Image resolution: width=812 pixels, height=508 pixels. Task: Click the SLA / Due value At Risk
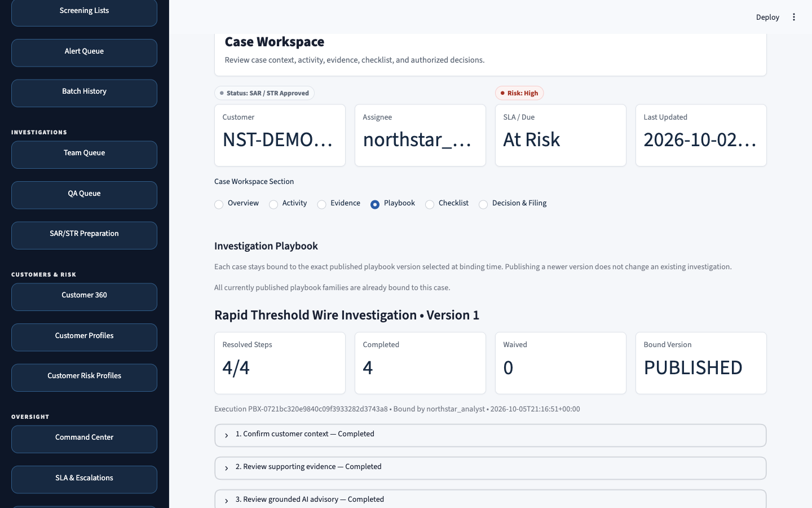coord(532,139)
